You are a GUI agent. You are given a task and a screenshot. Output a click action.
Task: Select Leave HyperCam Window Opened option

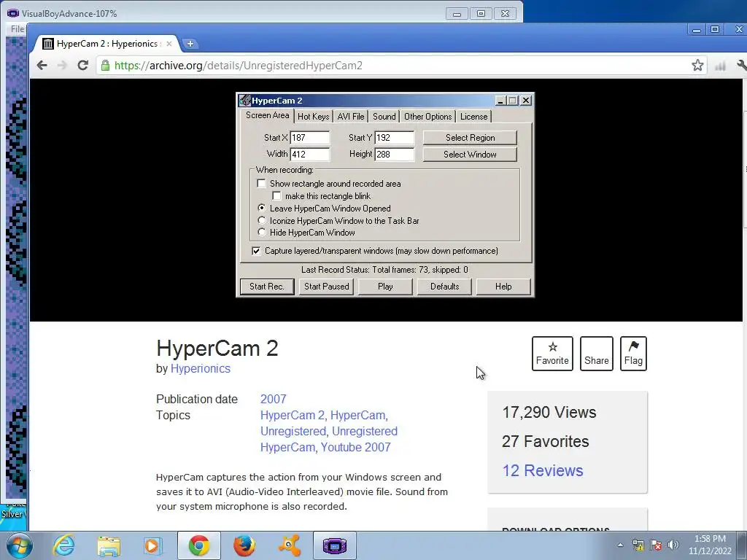262,208
